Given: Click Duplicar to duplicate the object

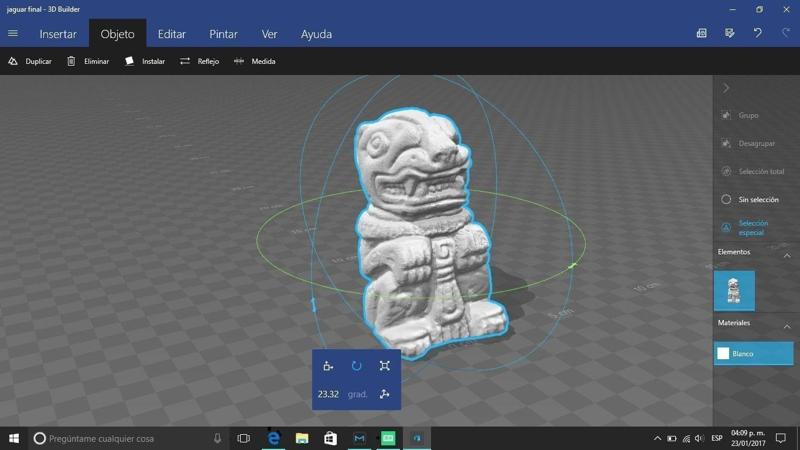Looking at the screenshot, I should [30, 61].
